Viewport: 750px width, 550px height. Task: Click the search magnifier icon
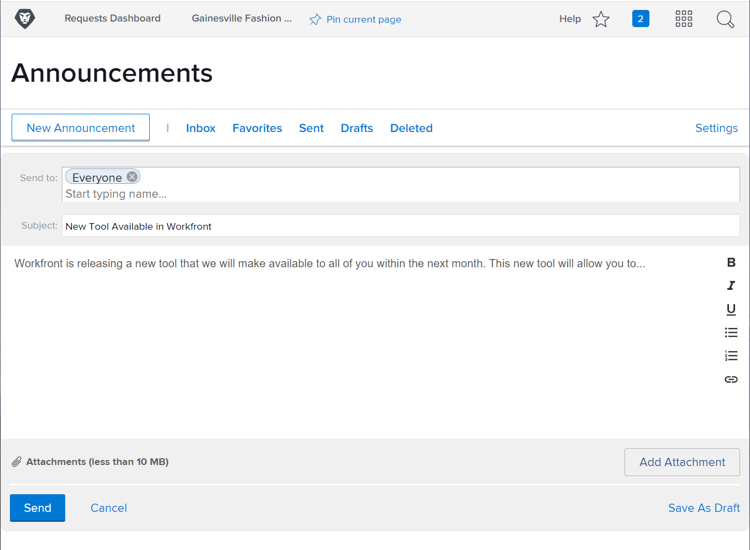click(x=725, y=19)
